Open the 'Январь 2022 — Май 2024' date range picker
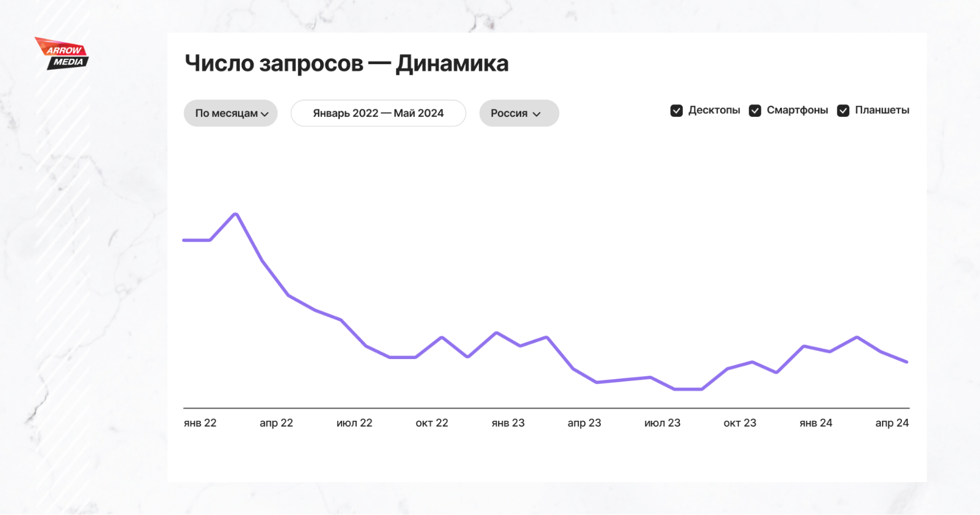980x515 pixels. point(378,113)
